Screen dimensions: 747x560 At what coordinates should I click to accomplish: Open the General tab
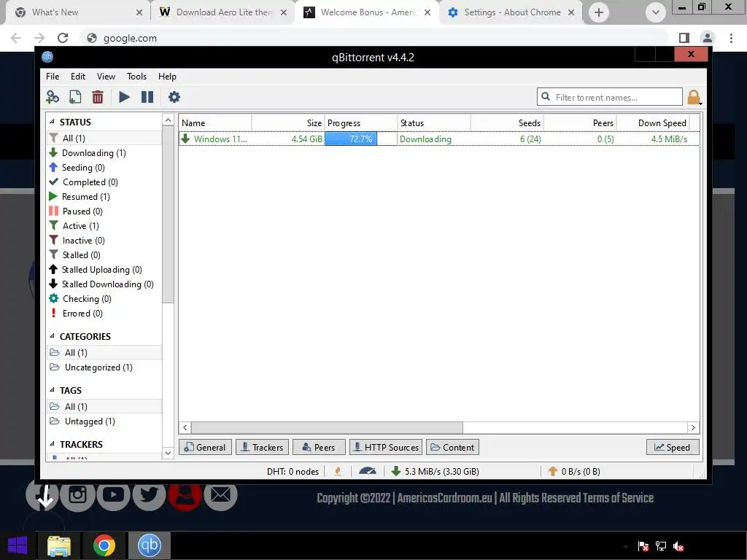pos(205,447)
